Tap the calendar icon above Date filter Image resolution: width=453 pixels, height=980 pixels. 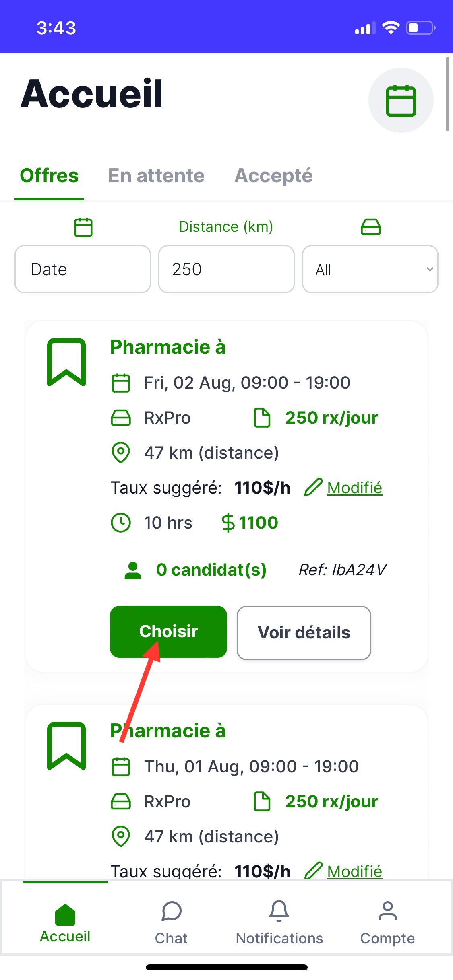(83, 227)
